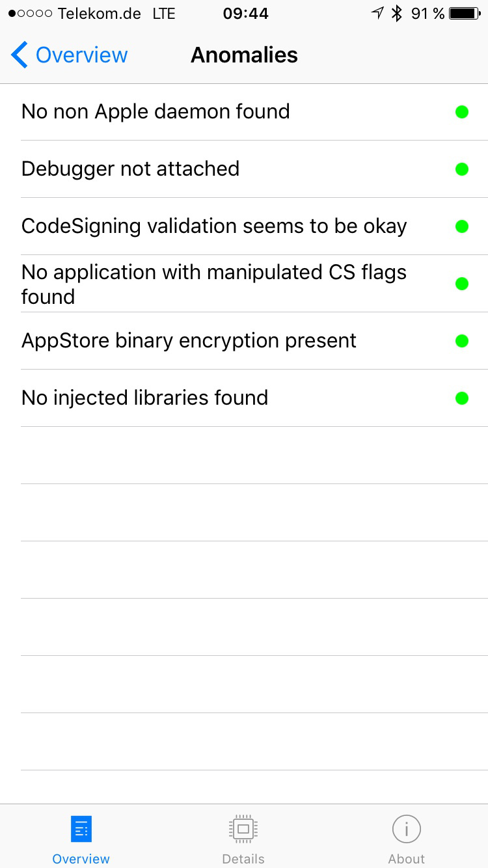Select the Overview tab label
This screenshot has height=868, width=488.
tap(81, 859)
